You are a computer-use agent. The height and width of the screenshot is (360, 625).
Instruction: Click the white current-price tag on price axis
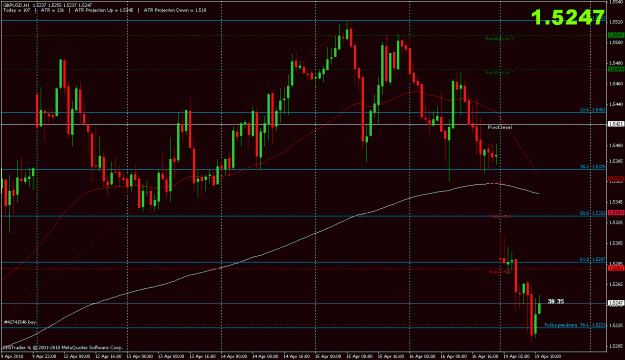pos(616,303)
